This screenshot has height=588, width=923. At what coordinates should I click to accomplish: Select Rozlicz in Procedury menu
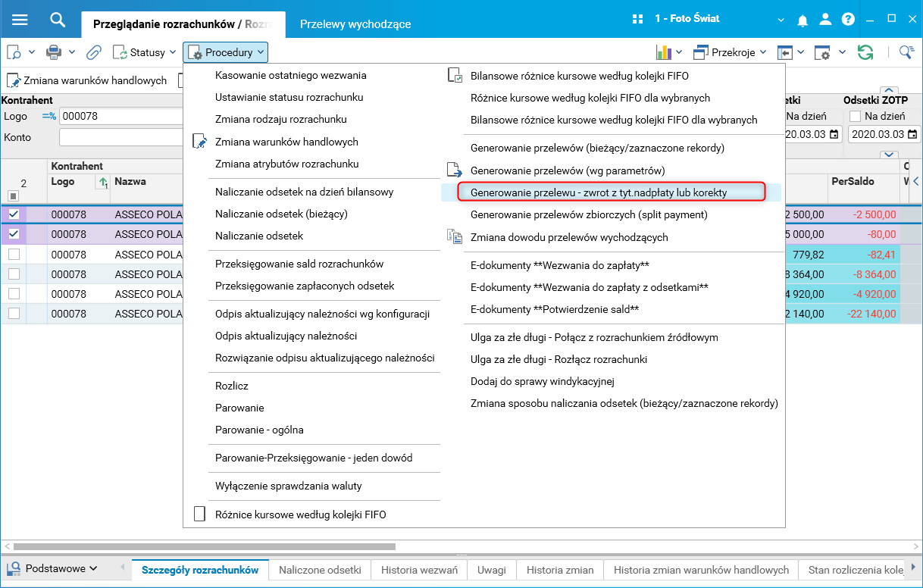[232, 386]
